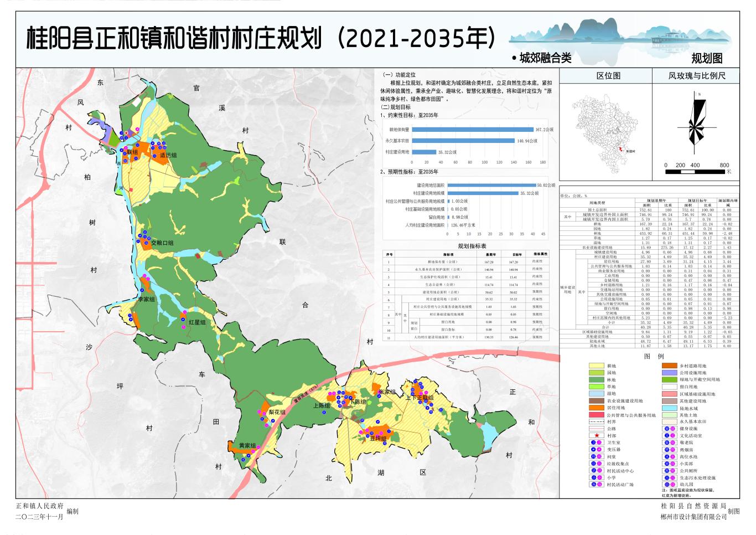Click the 联组 village label on map
The image size is (756, 535).
click(132, 152)
